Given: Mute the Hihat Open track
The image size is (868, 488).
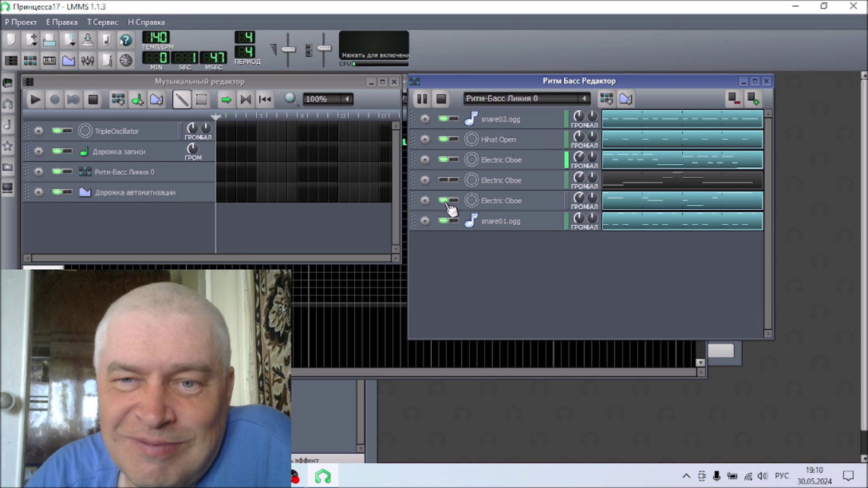Looking at the screenshot, I should 443,139.
